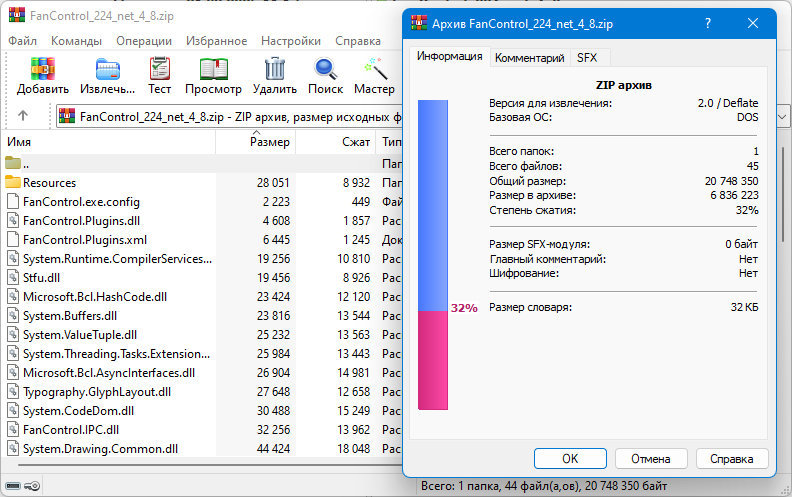Image resolution: width=792 pixels, height=497 pixels.
Task: Click the FanControl.Plugins.xml file icon
Action: [13, 239]
